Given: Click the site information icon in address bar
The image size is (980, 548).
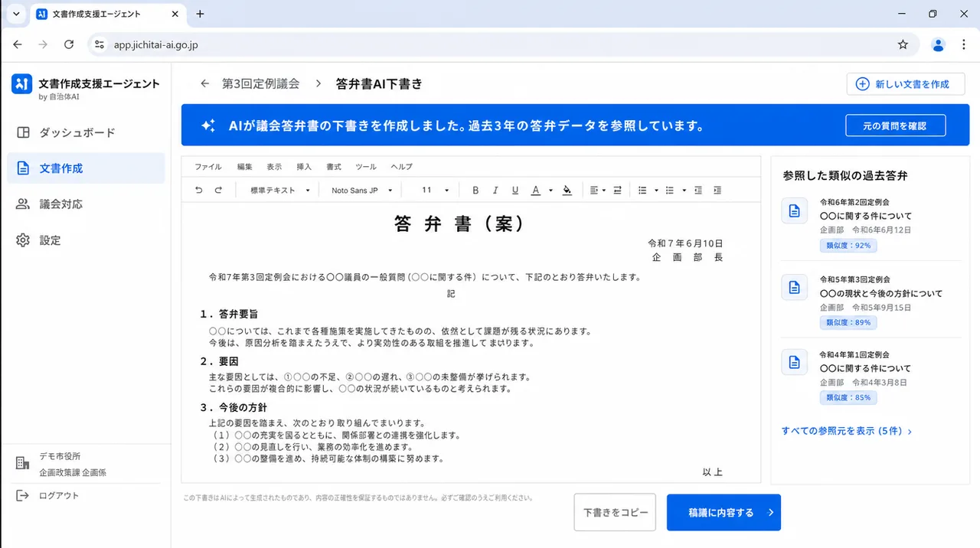Looking at the screenshot, I should point(99,45).
